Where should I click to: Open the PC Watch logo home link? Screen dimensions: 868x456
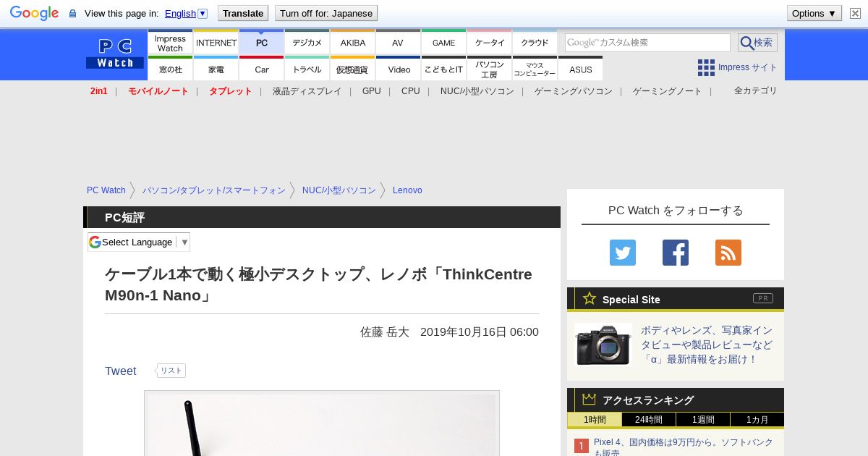[x=115, y=54]
